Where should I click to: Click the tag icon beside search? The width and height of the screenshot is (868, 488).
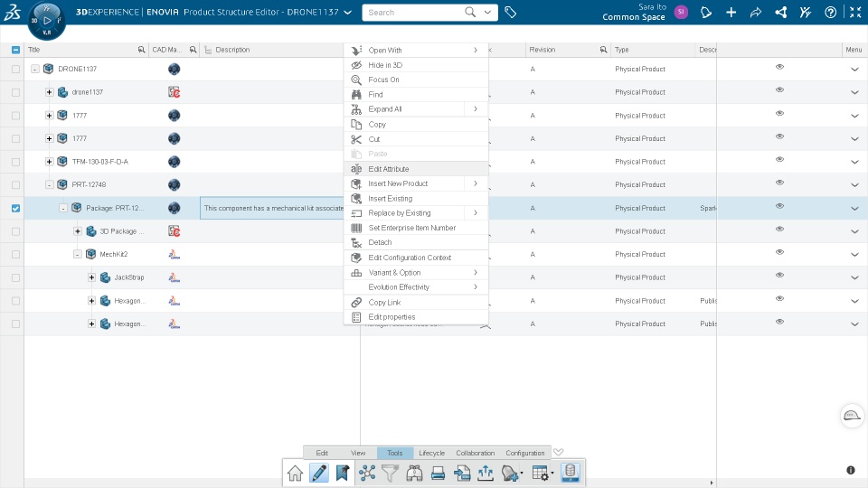(510, 12)
